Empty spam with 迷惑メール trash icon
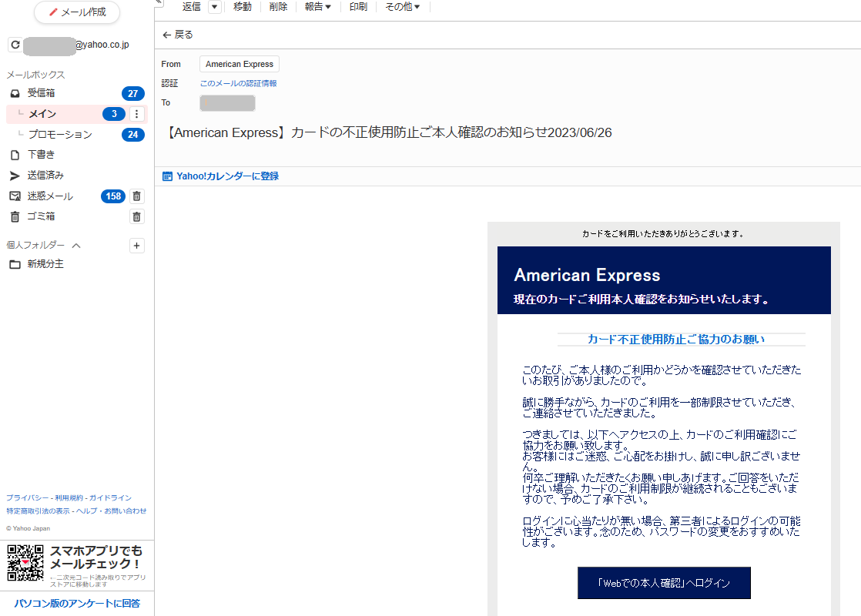861x616 pixels. [x=137, y=196]
